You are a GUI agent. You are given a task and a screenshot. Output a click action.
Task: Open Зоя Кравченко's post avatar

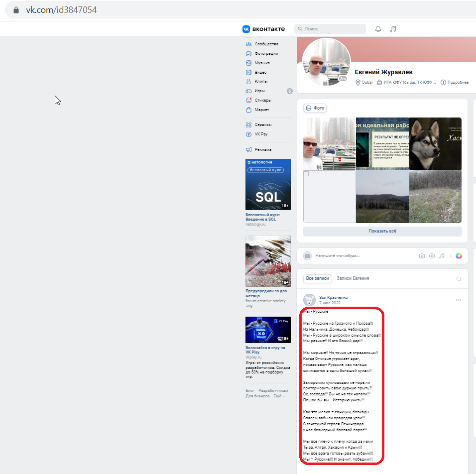pyautogui.click(x=309, y=300)
